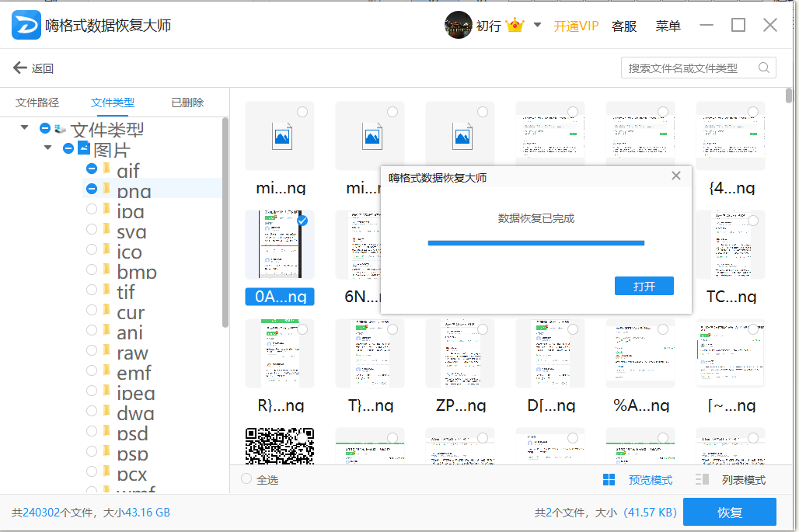This screenshot has width=799, height=532.
Task: Click the 图片 picture category icon
Action: tap(84, 148)
